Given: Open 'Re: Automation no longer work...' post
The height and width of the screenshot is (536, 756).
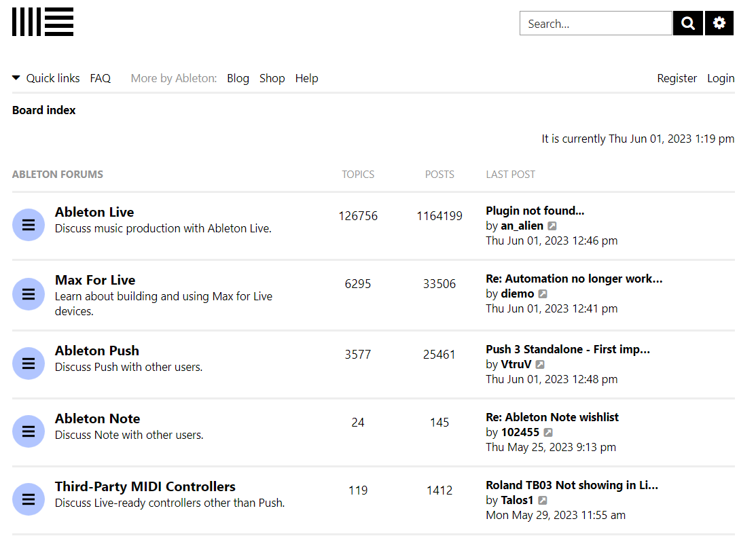Looking at the screenshot, I should pyautogui.click(x=574, y=279).
